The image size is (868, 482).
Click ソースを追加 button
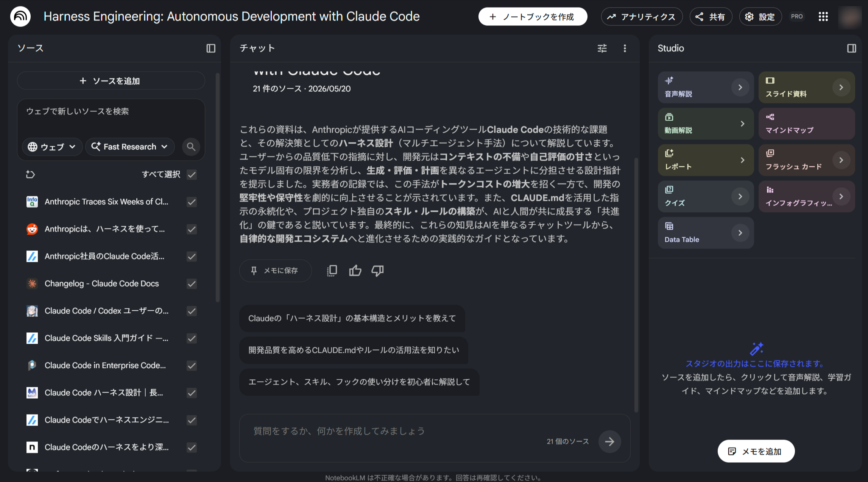point(111,81)
